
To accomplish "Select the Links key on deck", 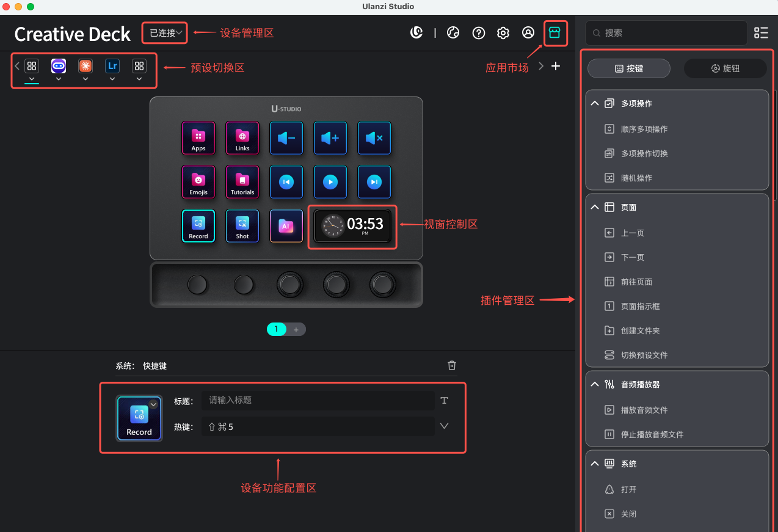I will tap(242, 138).
